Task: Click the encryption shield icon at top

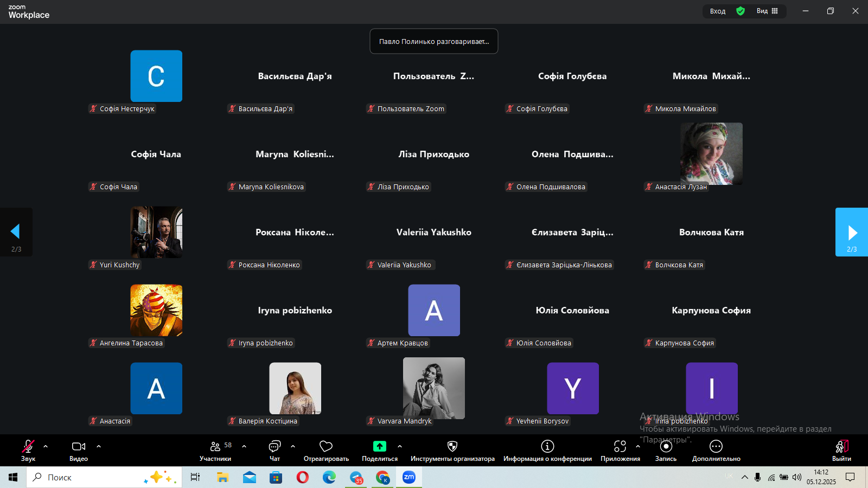Action: pos(741,11)
